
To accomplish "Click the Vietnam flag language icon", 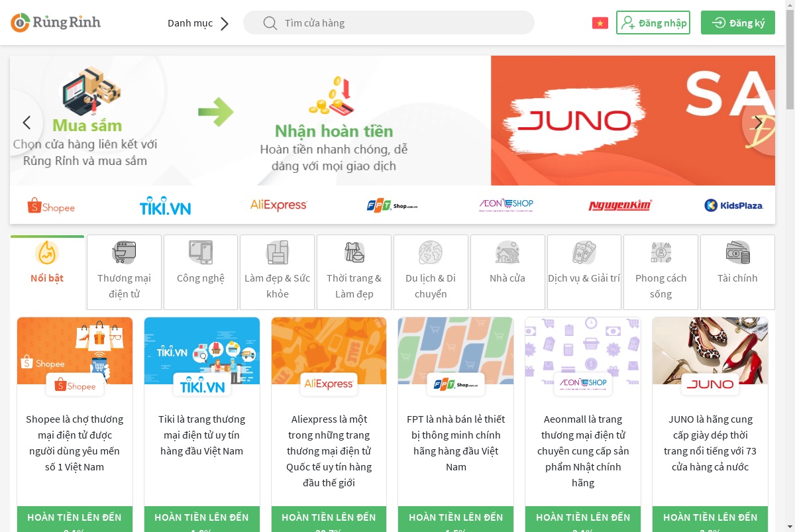I will point(600,23).
